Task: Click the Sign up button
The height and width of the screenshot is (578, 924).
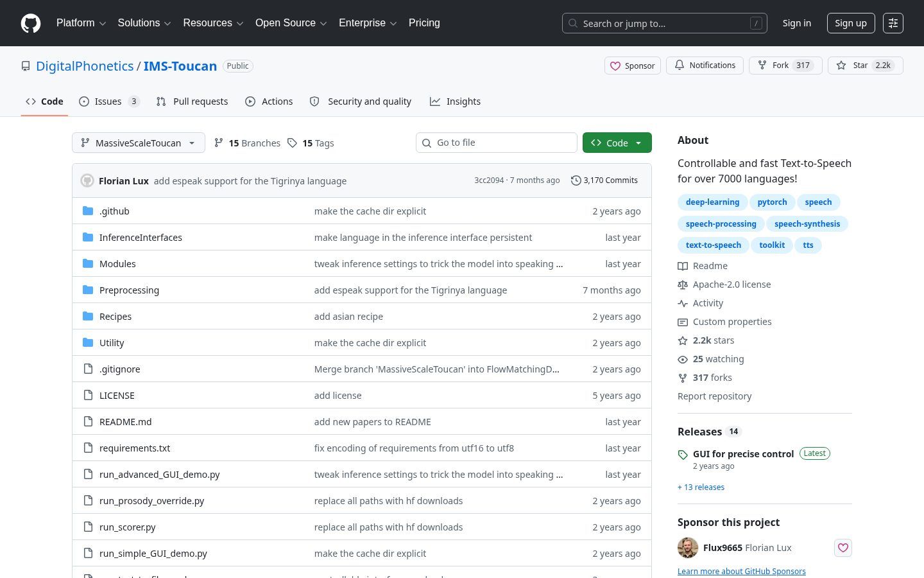Action: click(x=851, y=23)
